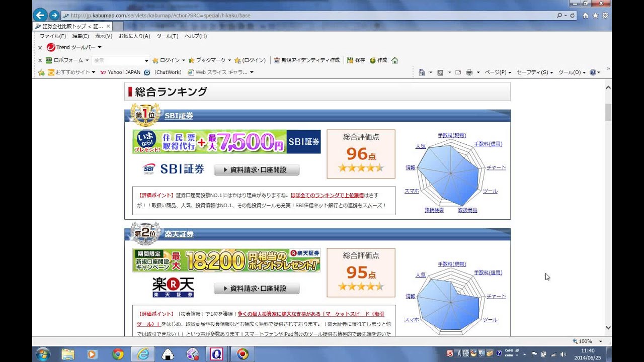Go forward with the browser forward arrow
Image resolution: width=644 pixels, height=362 pixels.
54,15
